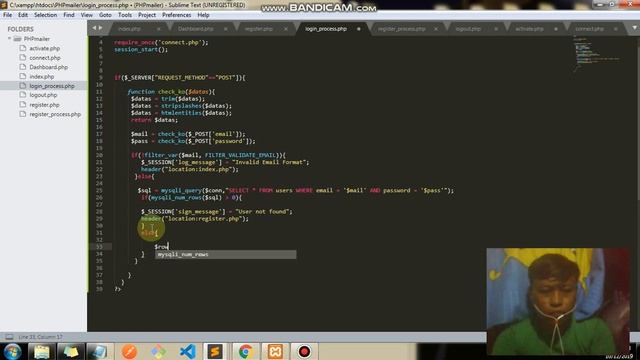Open connect.php from the sidebar

44,58
